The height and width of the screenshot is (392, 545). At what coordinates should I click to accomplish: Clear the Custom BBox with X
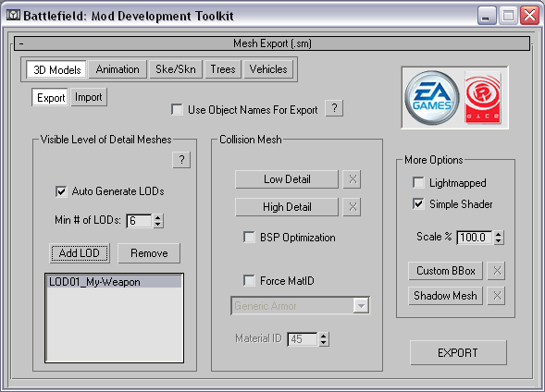(496, 271)
